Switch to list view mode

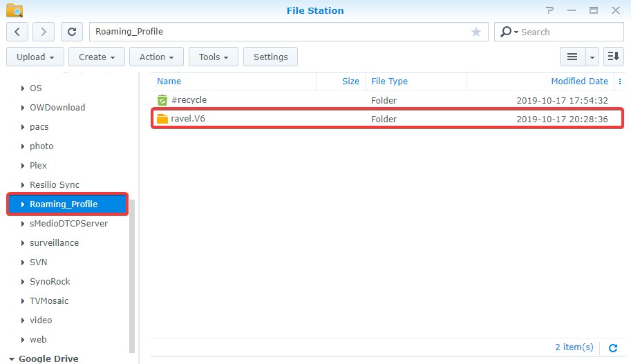click(572, 57)
